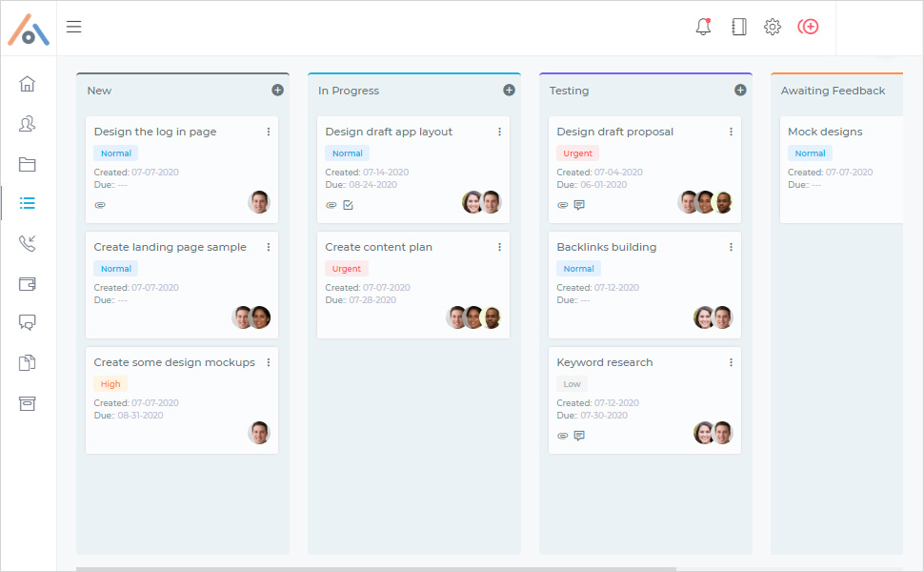This screenshot has height=572, width=924.
Task: Click the horizontal scrollbar at the bottom
Action: [x=376, y=569]
